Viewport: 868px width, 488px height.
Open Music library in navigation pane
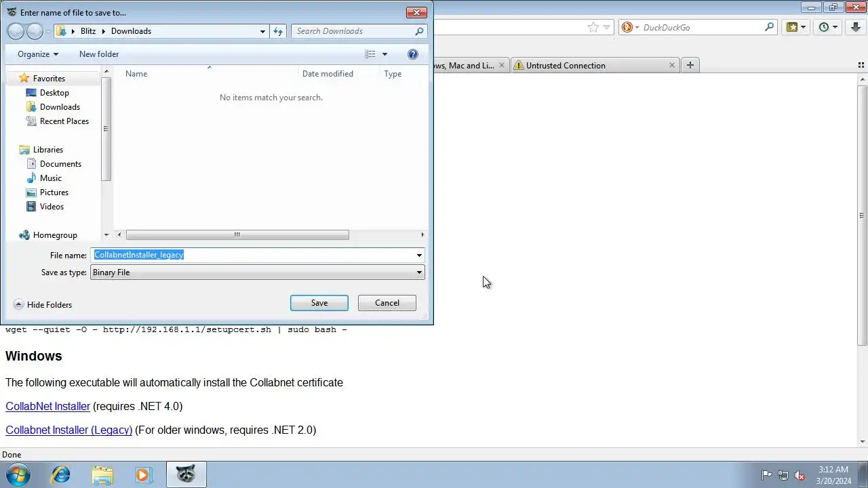coord(51,178)
